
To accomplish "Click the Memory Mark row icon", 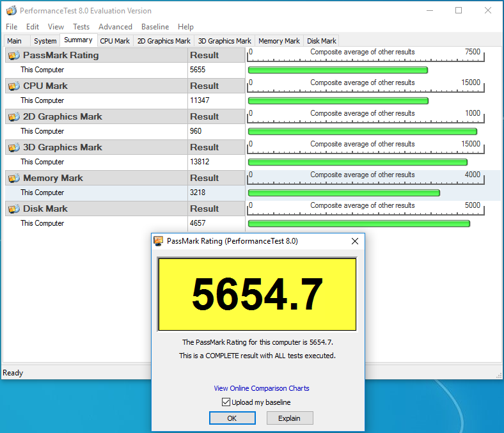I will coord(14,178).
